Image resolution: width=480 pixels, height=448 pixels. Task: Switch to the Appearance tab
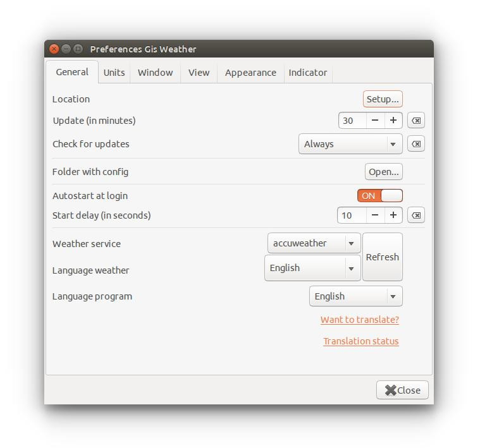pyautogui.click(x=250, y=73)
